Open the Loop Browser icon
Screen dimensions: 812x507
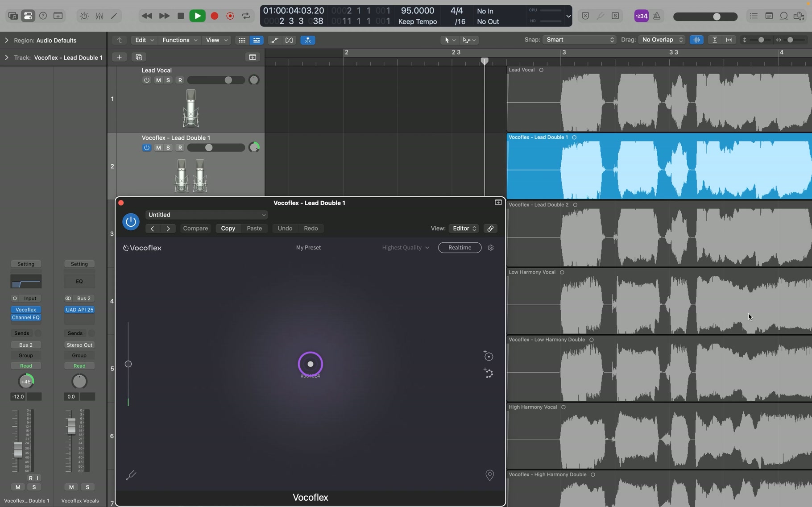point(784,16)
